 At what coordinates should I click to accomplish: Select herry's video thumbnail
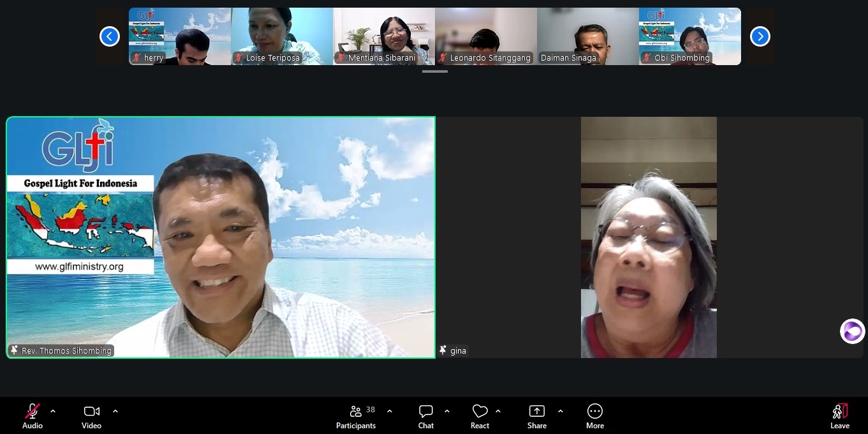point(180,36)
